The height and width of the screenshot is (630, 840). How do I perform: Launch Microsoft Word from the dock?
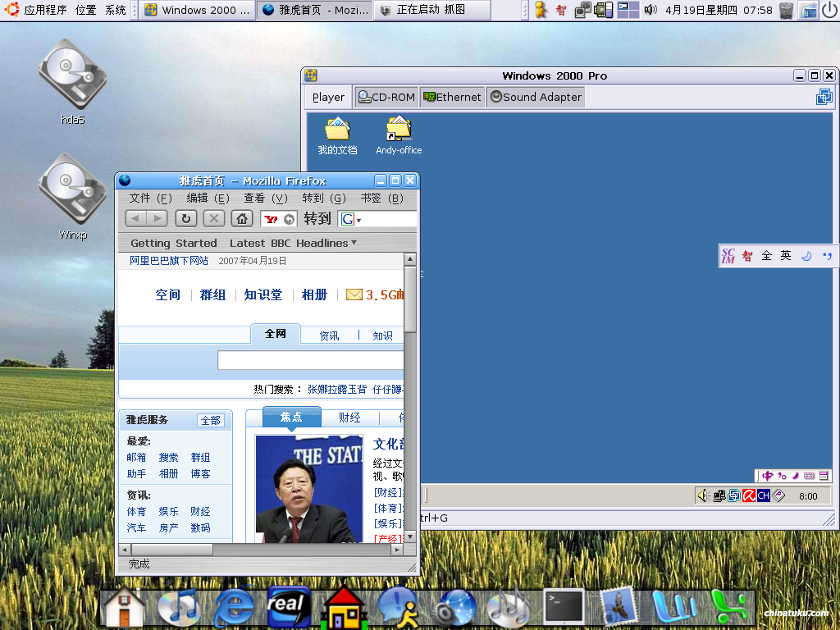tap(673, 608)
